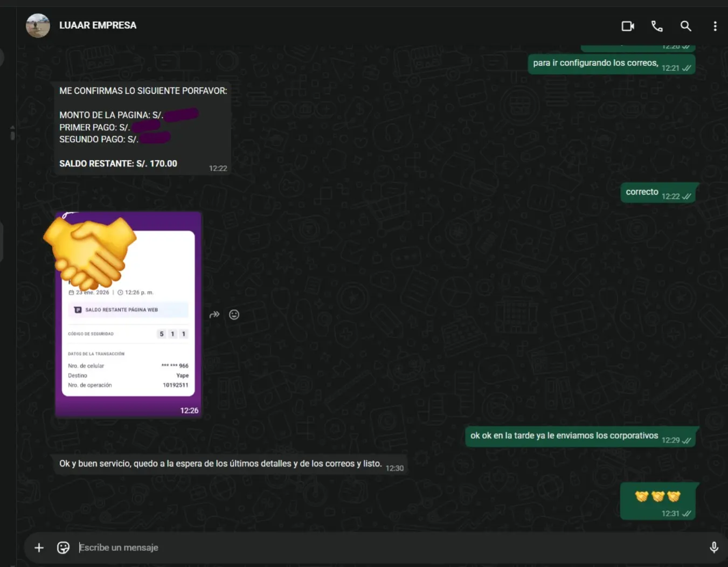Open contact info via LUAAR EMPRESA name
Image resolution: width=728 pixels, height=567 pixels.
coord(98,25)
